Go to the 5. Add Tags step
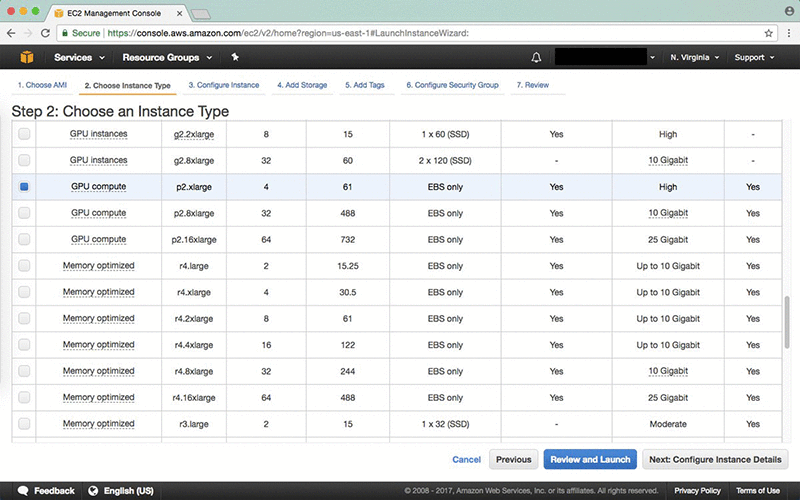Image resolution: width=800 pixels, height=500 pixels. point(365,85)
